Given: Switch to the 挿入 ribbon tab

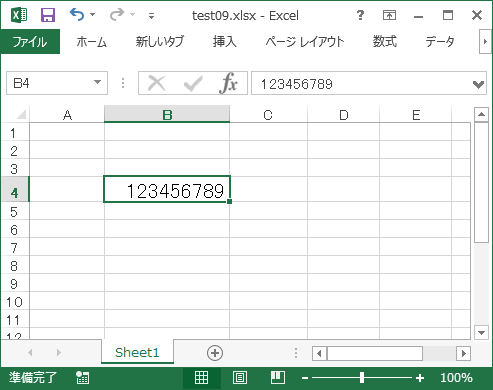Looking at the screenshot, I should (224, 42).
